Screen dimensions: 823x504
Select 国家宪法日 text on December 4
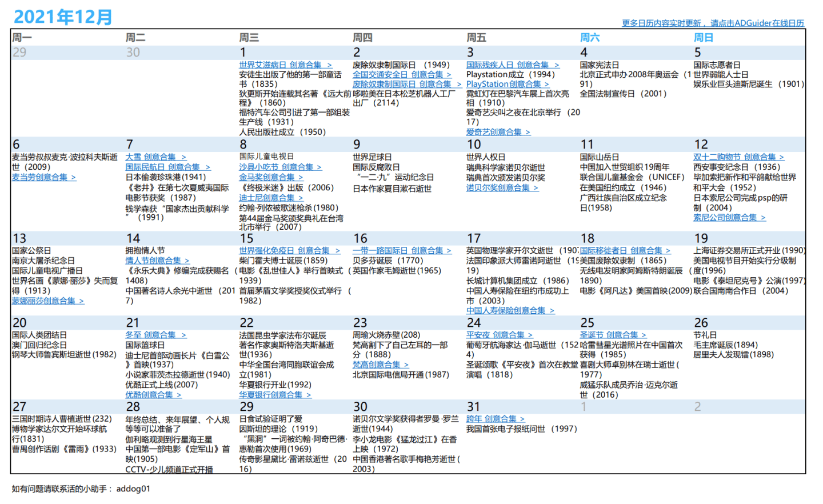pos(600,65)
